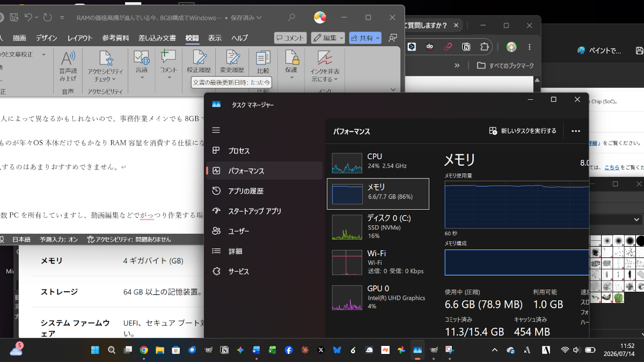Click the Chrome extensions puzzle icon
This screenshot has height=362, width=644.
pyautogui.click(x=485, y=47)
